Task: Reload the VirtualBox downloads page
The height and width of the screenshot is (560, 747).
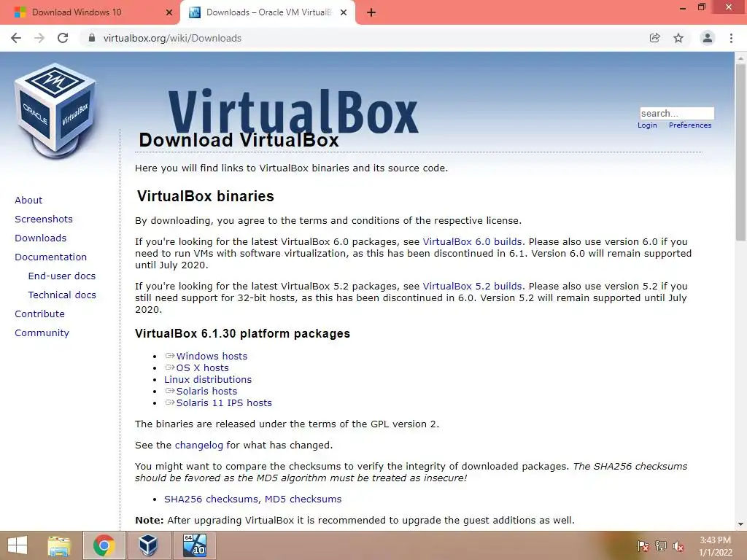Action: point(63,38)
